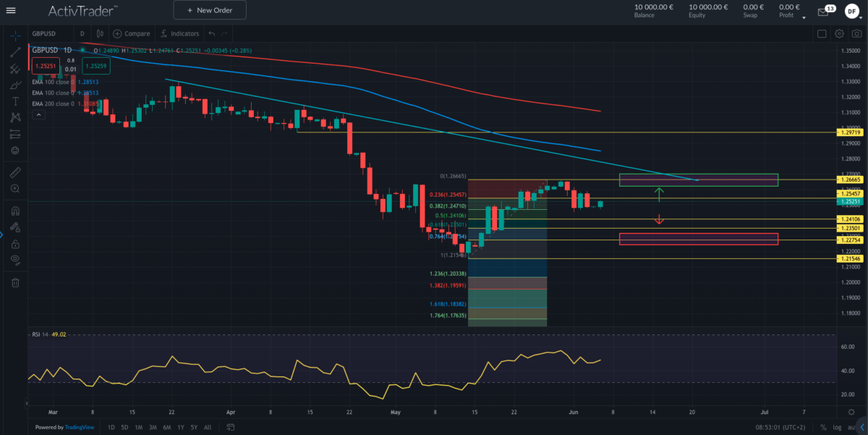Viewport: 868px width, 435px height.
Task: Select the 3M time range tab
Action: [153, 427]
